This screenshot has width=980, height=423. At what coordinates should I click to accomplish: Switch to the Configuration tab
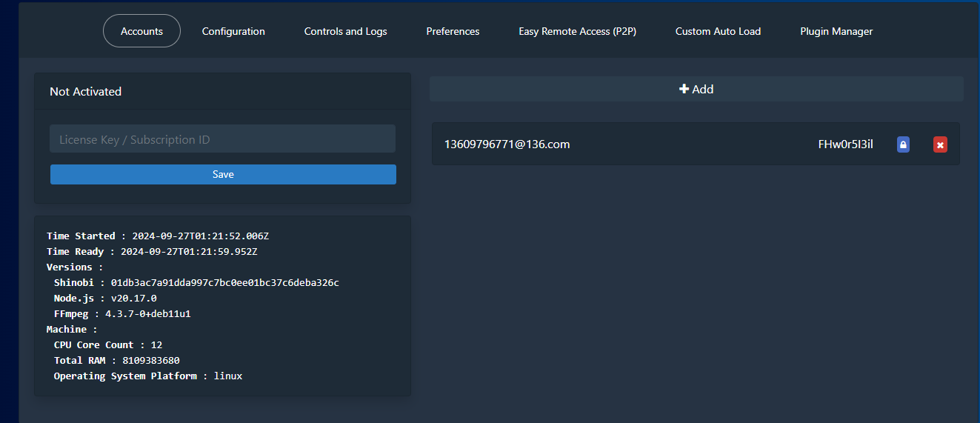(233, 31)
